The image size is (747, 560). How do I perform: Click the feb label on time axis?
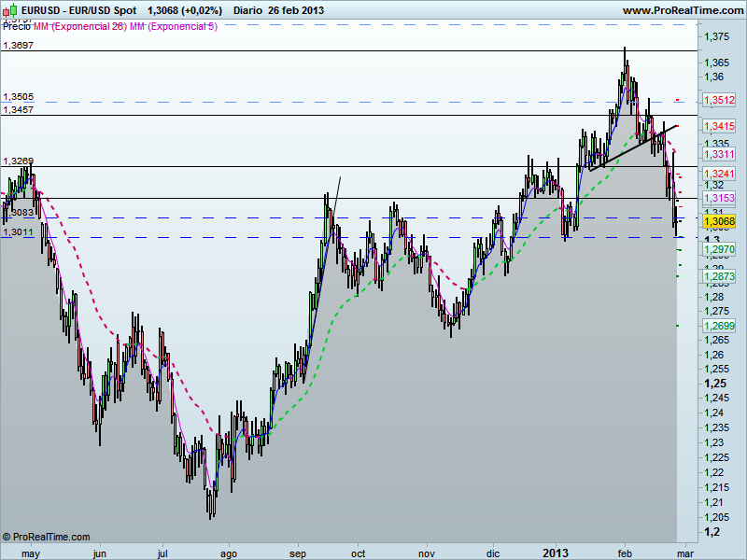(x=625, y=553)
